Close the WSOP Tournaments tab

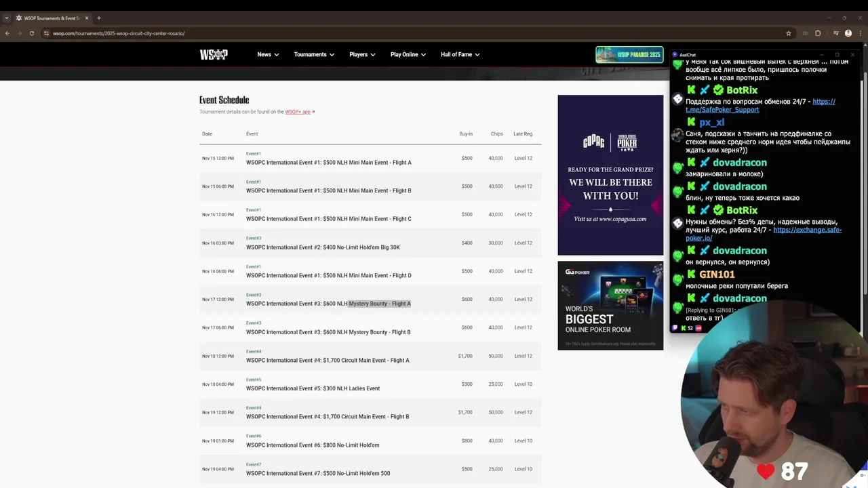[x=87, y=18]
